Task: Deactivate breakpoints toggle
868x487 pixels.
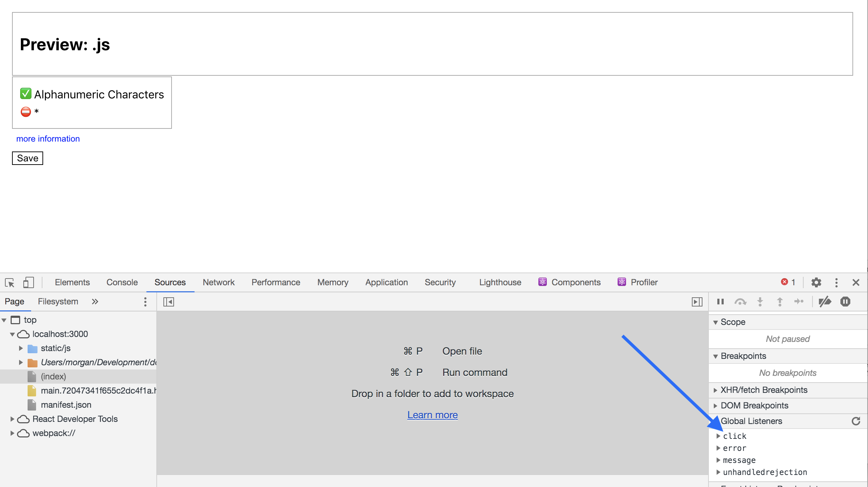Action: [x=825, y=302]
